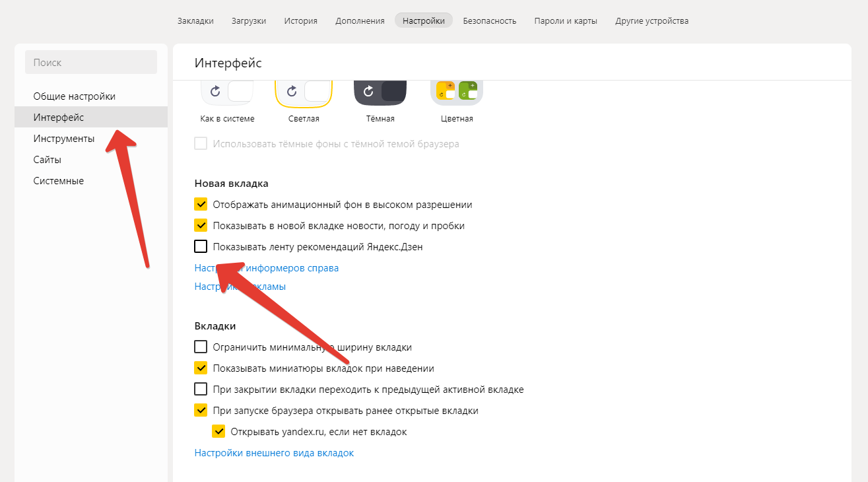Open the 'Настройки внешнего вида вкладок' link
Viewport: 868px width, 482px height.
click(274, 453)
